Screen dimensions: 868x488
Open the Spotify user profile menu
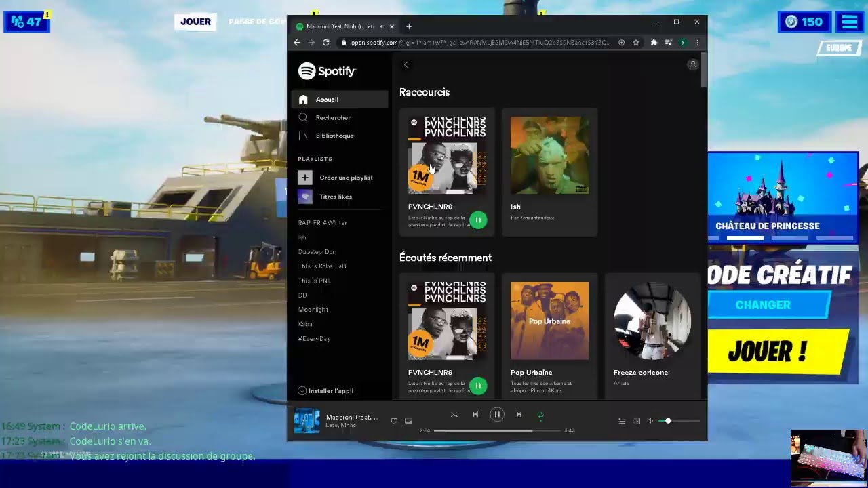coord(692,65)
